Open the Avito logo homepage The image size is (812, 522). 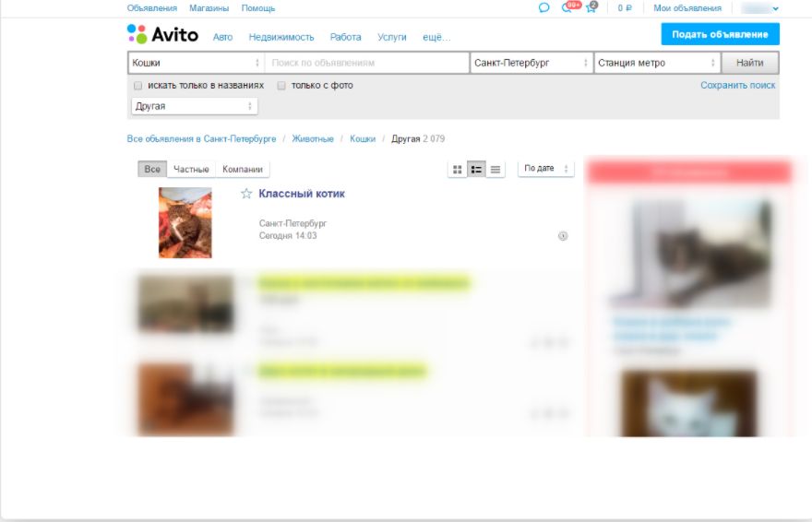click(162, 35)
